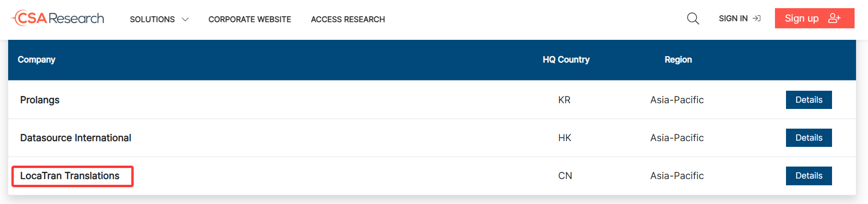View Details for LocaTran Translations

[809, 176]
